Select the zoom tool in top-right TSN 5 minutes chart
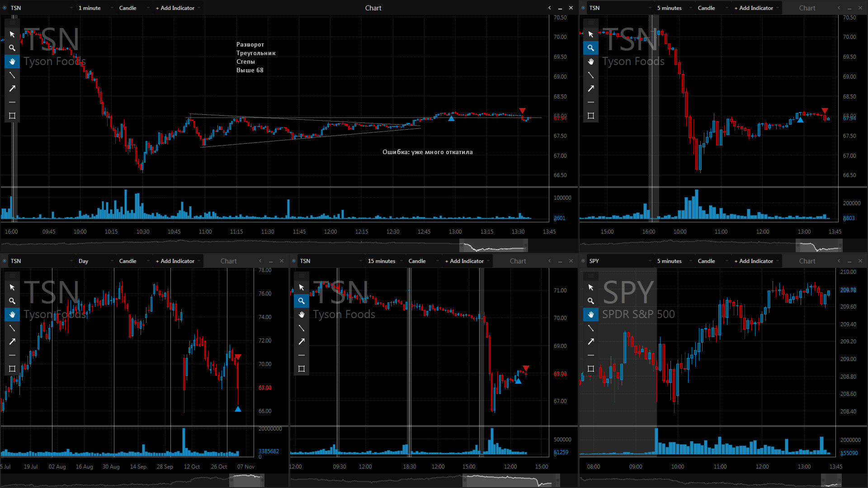 pos(591,48)
